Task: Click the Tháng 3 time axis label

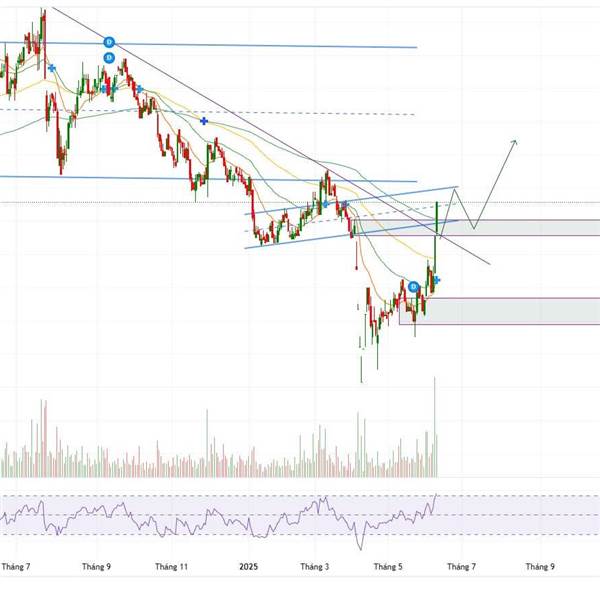Action: click(315, 566)
